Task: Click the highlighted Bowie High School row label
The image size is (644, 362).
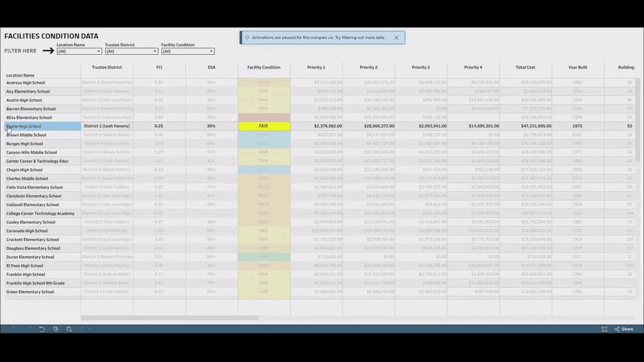Action: 42,127
